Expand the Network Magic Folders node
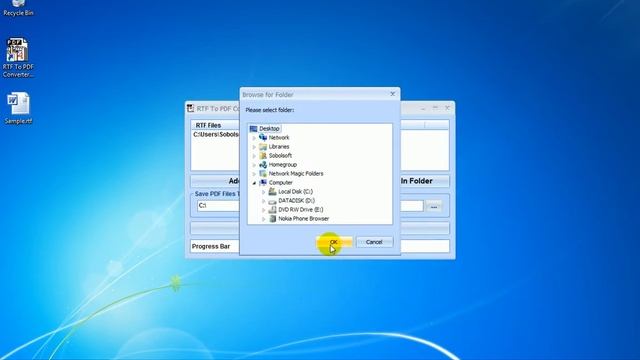The height and width of the screenshot is (360, 640). [x=254, y=174]
